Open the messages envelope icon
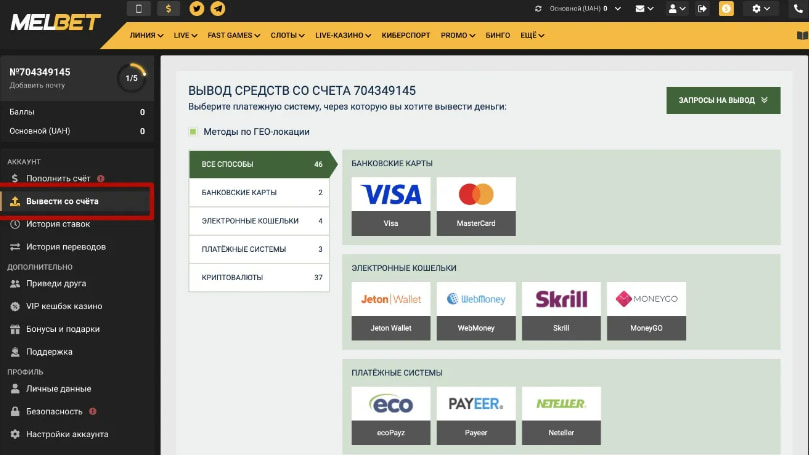The image size is (809, 455). pos(644,9)
